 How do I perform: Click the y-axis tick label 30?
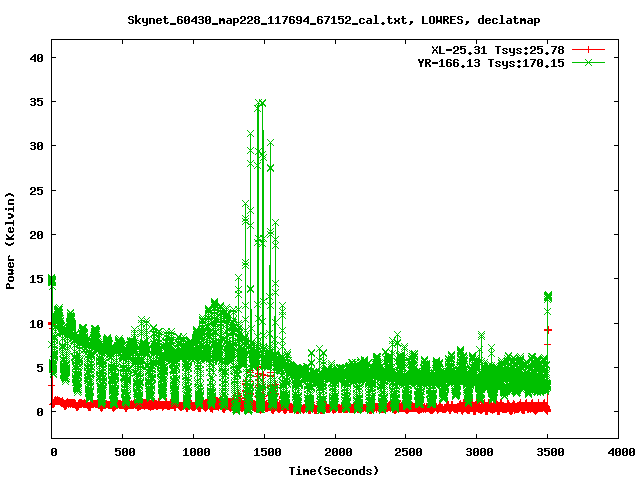tap(36, 146)
